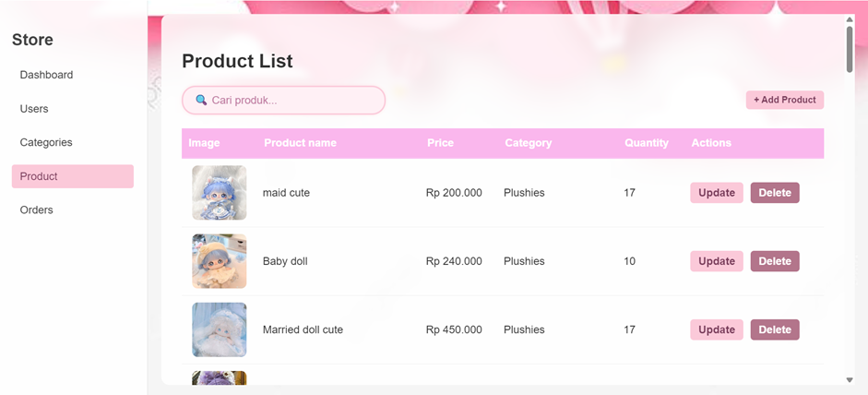Image resolution: width=868 pixels, height=395 pixels.
Task: Delete the maid cute product
Action: 775,193
